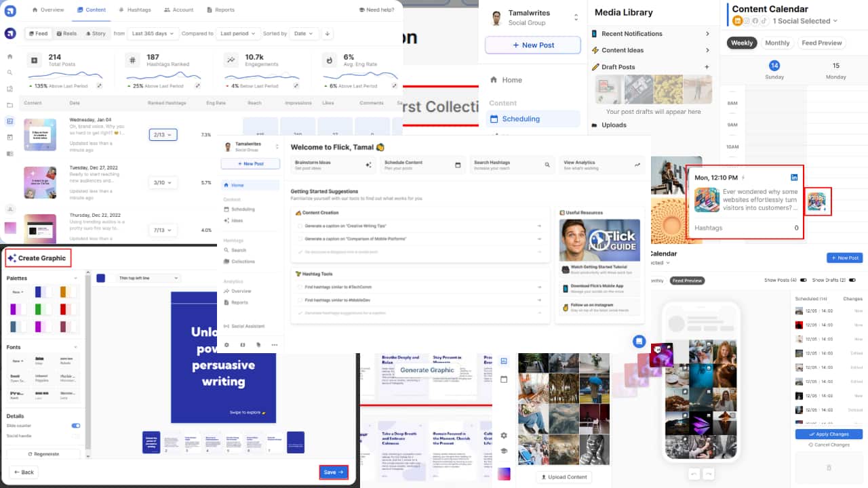
Task: Select the green palette swatch
Action: click(43, 309)
